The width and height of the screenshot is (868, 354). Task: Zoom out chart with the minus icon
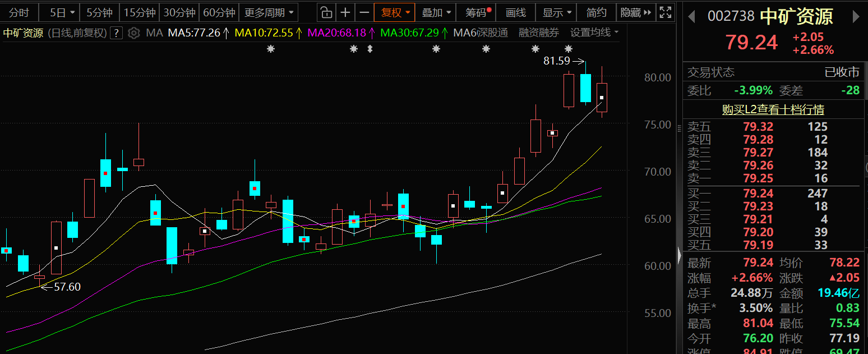(x=364, y=12)
